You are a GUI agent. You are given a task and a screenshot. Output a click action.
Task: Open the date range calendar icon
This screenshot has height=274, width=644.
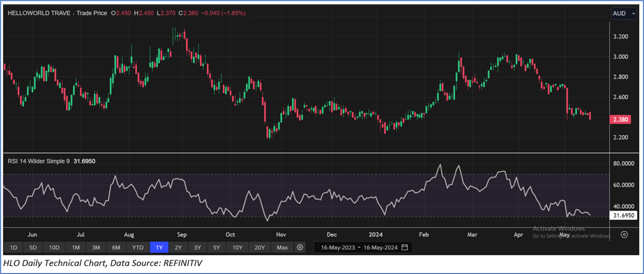[x=405, y=247]
